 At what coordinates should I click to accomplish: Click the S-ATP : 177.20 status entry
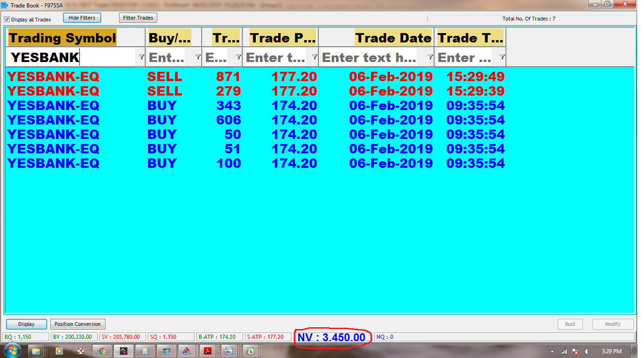pyautogui.click(x=268, y=337)
